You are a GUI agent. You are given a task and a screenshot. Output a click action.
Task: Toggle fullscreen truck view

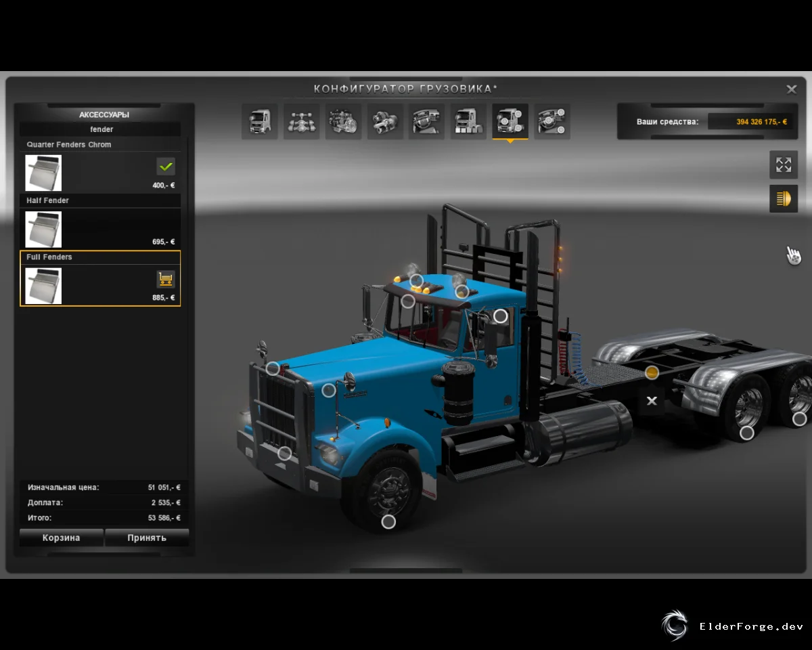pos(784,165)
